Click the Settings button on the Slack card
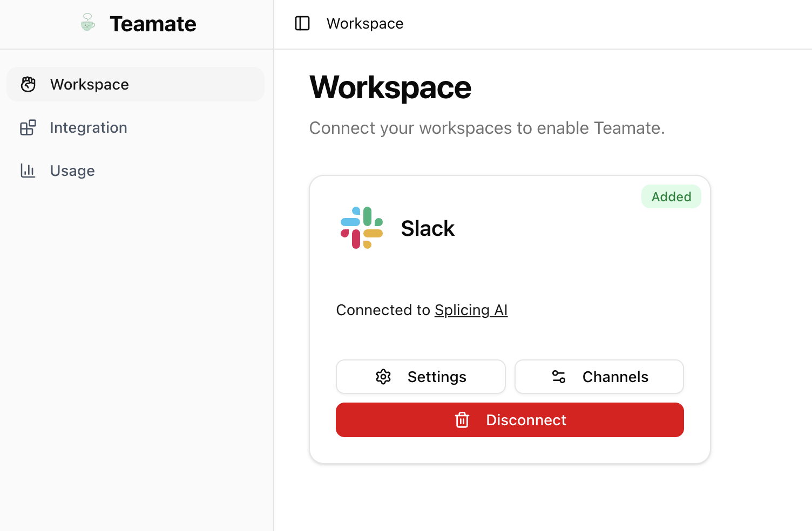This screenshot has height=531, width=812. [x=421, y=377]
